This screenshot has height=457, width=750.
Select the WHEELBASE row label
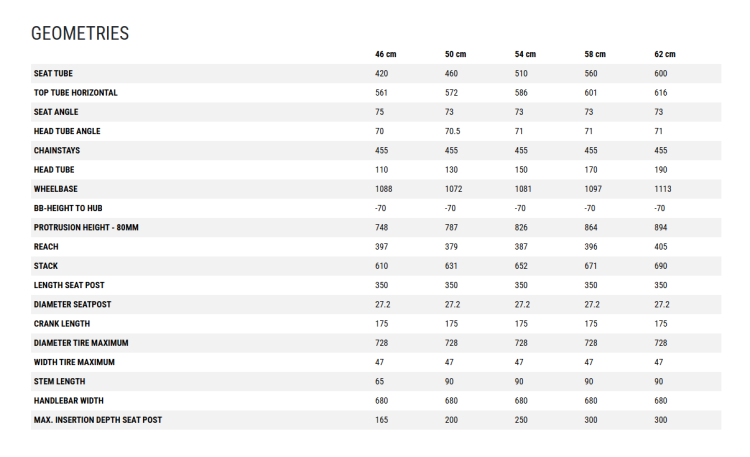point(55,189)
